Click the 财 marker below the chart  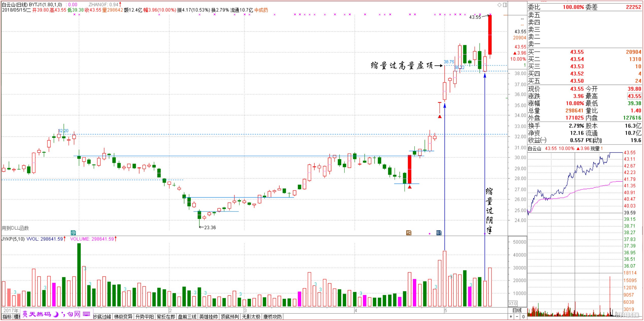point(439,233)
